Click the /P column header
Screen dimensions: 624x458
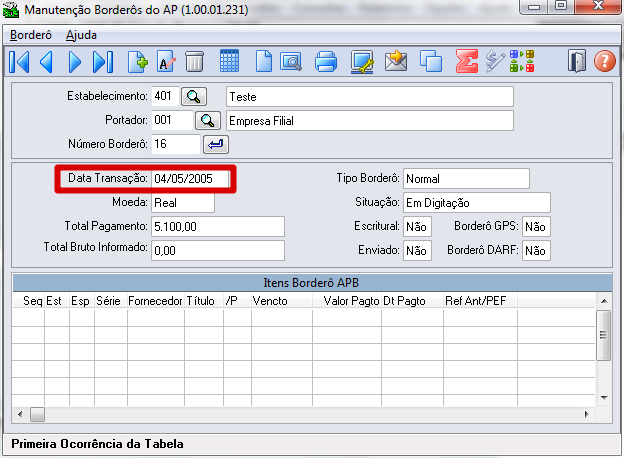(x=237, y=301)
